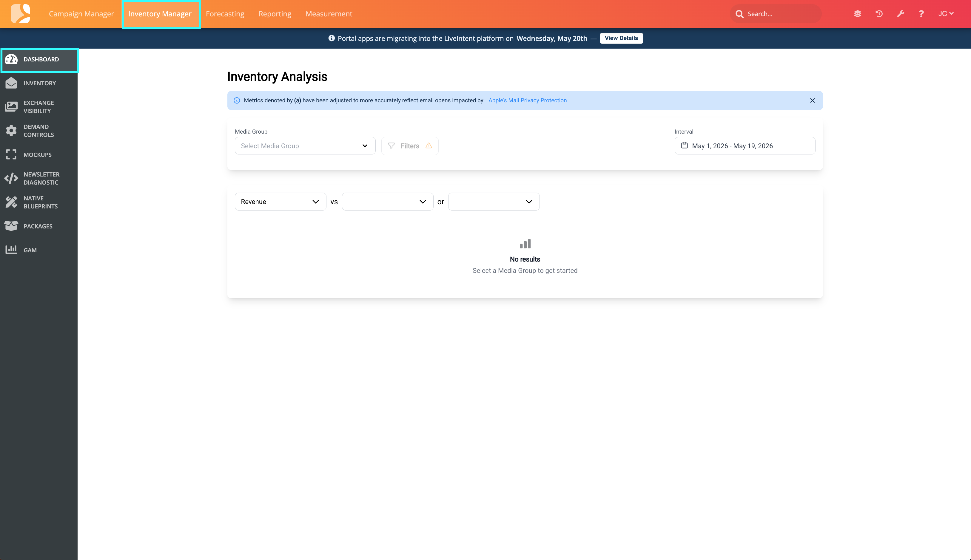Click the info icon in migration banner

[331, 38]
